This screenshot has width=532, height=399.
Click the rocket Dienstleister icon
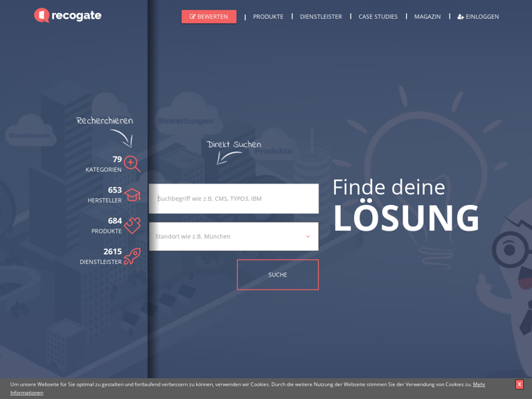[x=132, y=256]
